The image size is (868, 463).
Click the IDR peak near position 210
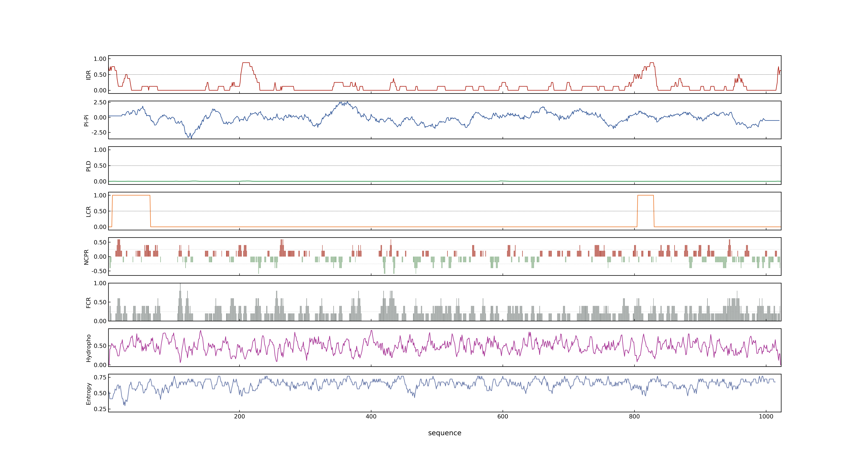pyautogui.click(x=246, y=63)
